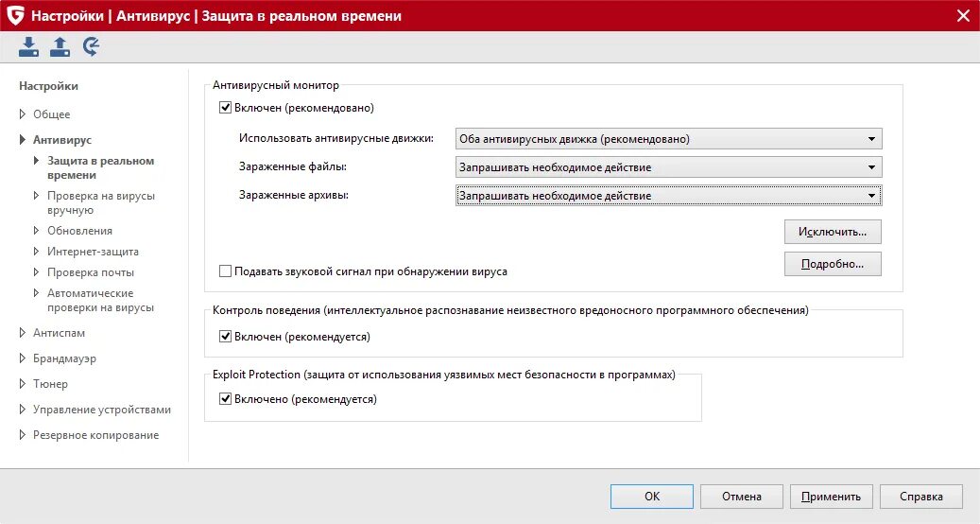Viewport: 980px width, 524px height.
Task: Open 'Автоматические проверки на вирусы' settings
Action: [x=100, y=300]
